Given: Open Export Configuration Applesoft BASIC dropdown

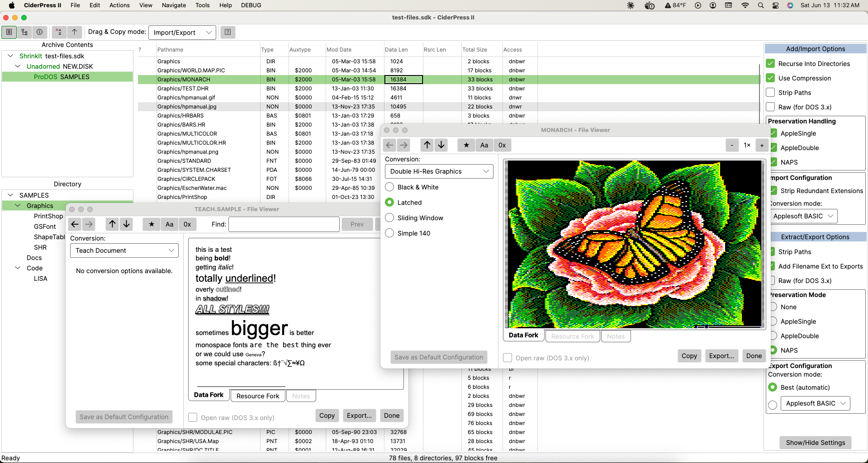Looking at the screenshot, I should coord(816,403).
